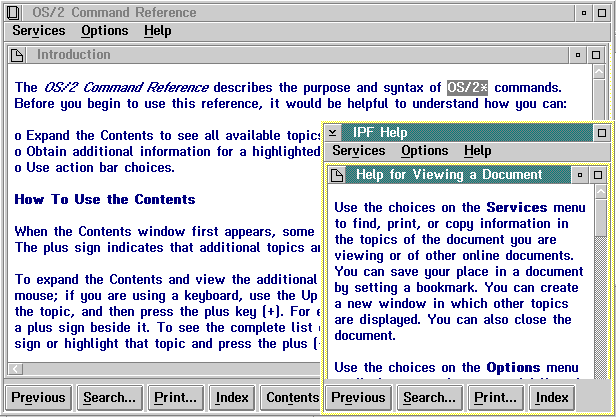
Task: Click the "How To Use the Contents" heading
Action: 105,199
